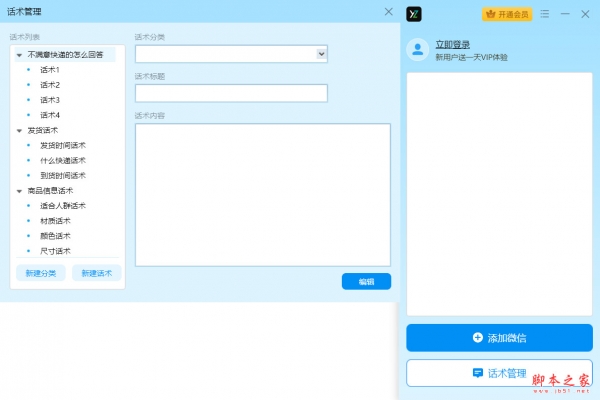
Task: Focus the 话术标题 input field
Action: point(231,93)
